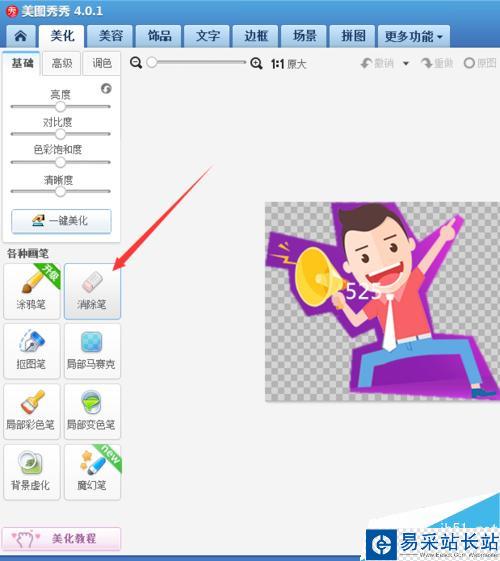Click the 对比度 contrast slider handle
Image resolution: width=500 pixels, height=561 pixels.
[60, 134]
